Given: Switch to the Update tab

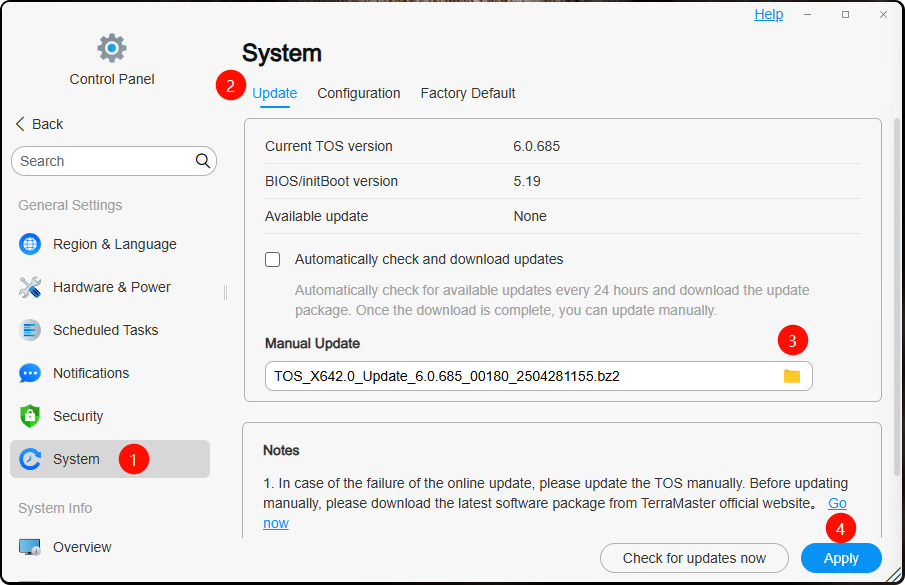Looking at the screenshot, I should point(275,93).
